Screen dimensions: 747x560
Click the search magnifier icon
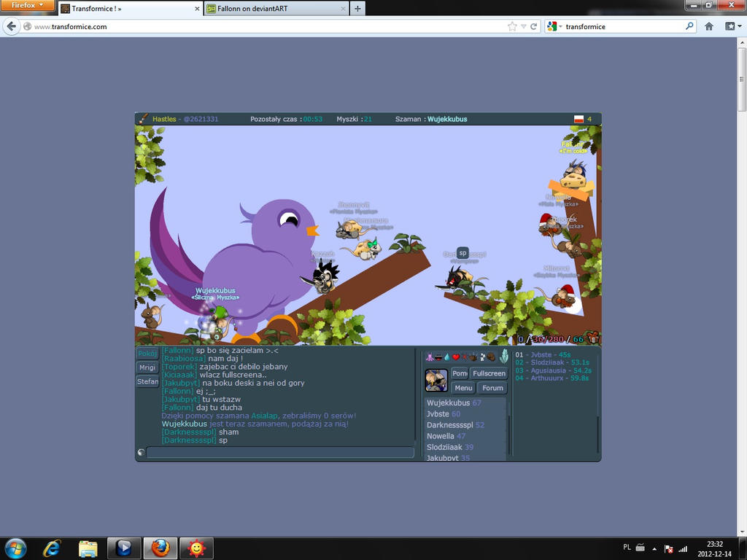click(x=689, y=26)
